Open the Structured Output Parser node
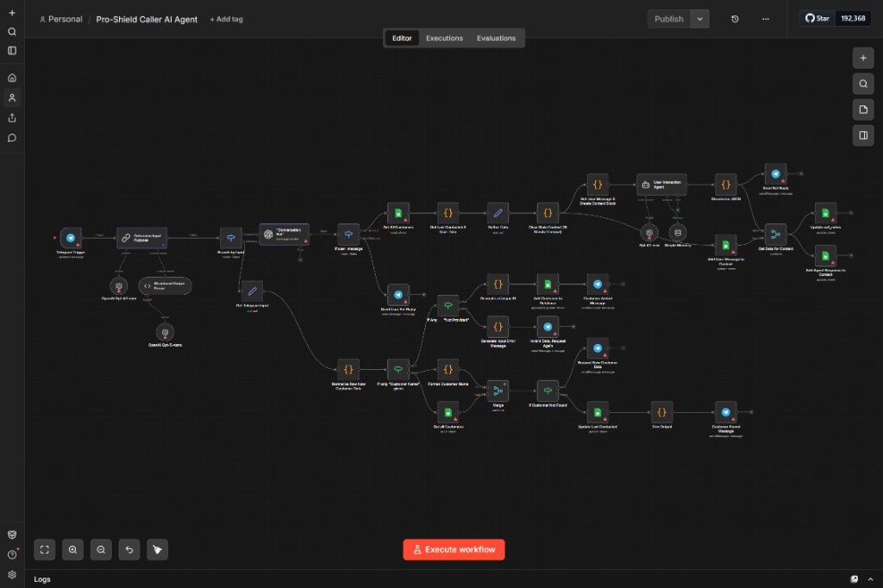 pos(165,286)
